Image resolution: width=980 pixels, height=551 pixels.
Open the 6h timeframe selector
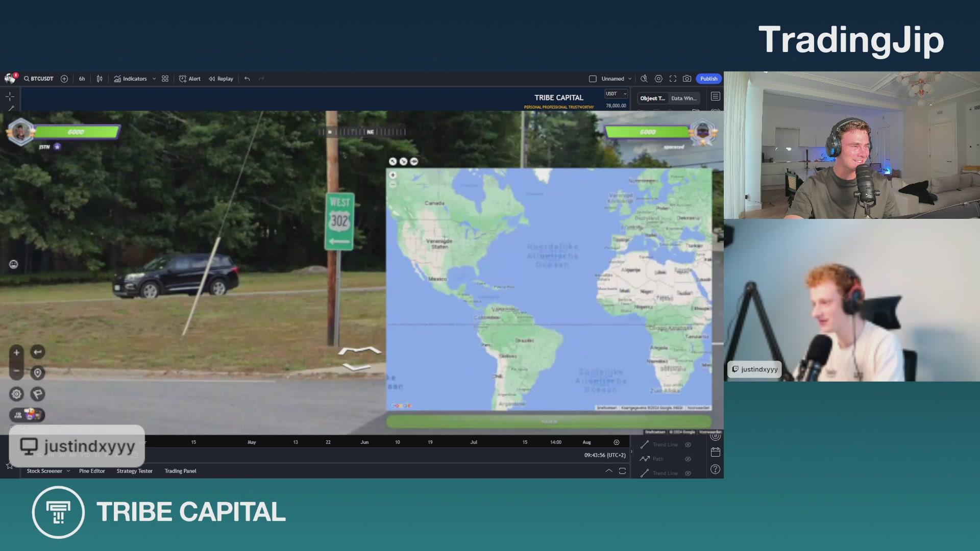[x=82, y=79]
